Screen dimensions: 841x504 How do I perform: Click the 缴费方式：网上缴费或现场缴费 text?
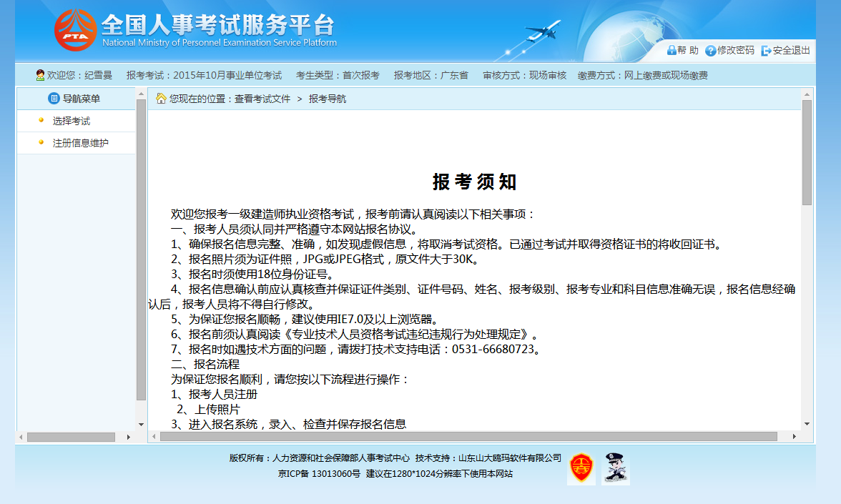tap(642, 76)
